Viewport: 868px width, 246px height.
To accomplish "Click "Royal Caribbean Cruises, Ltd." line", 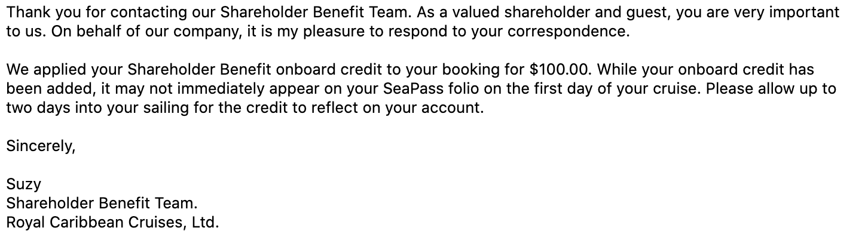I will 113,223.
